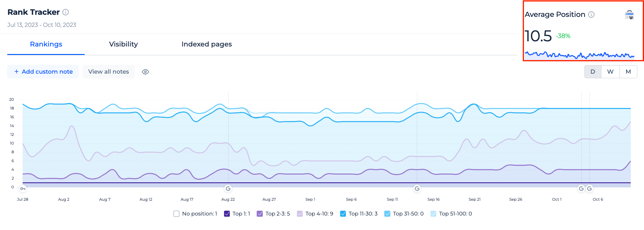Toggle the Top 11-30: 3 series checkbox
This screenshot has height=230, width=644.
click(x=343, y=214)
